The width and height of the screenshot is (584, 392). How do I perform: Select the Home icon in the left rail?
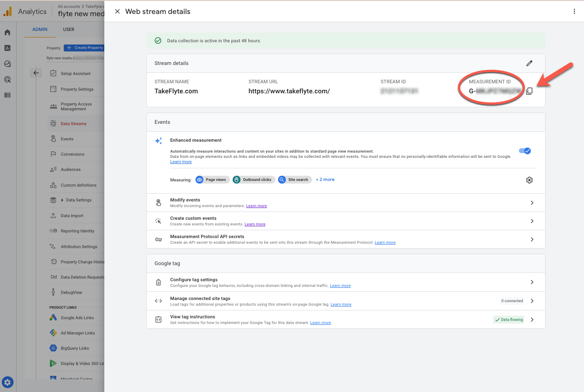coord(7,32)
